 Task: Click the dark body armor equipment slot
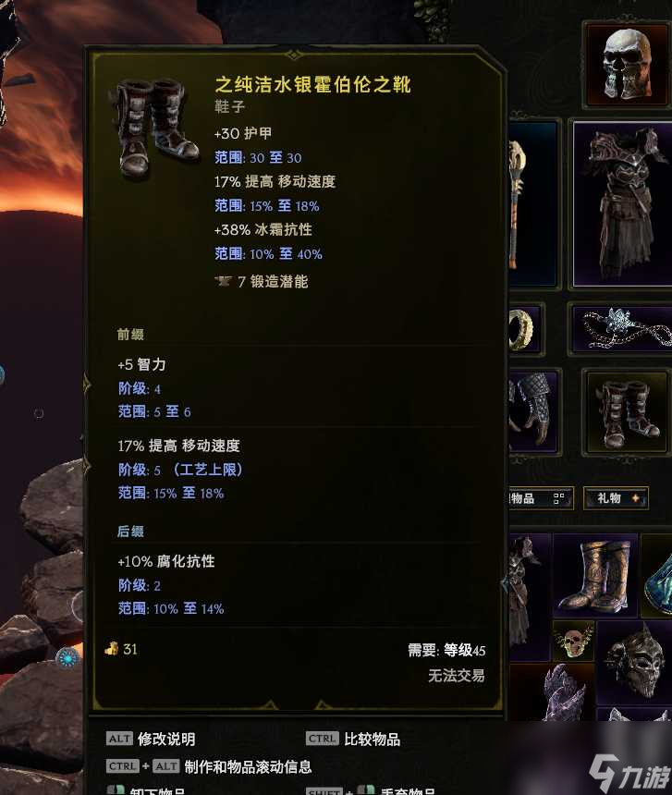click(x=623, y=204)
